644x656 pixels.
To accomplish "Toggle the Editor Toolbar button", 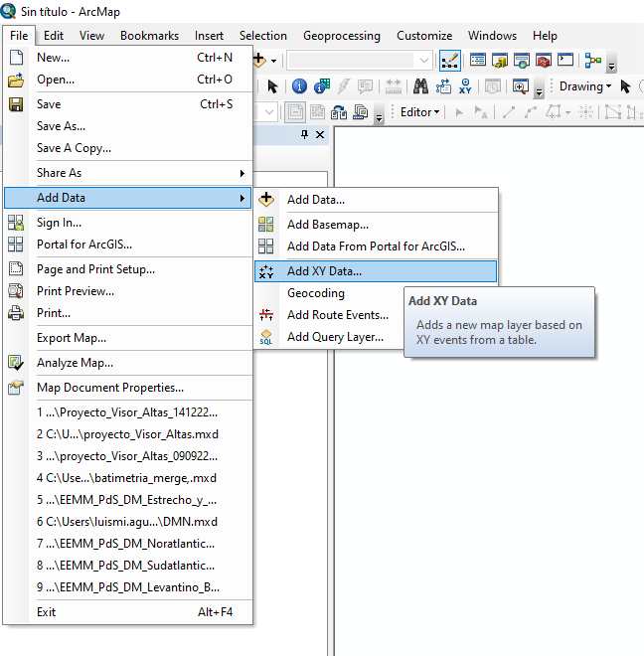I will tap(450, 61).
